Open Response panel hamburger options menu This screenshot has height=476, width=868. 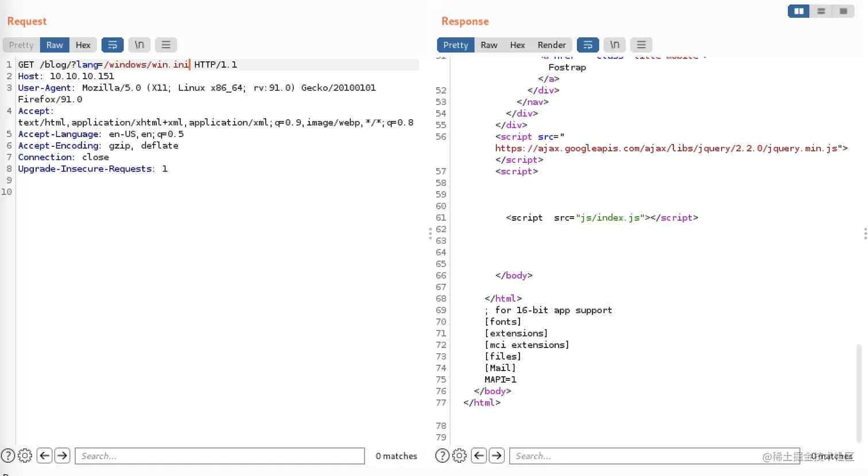coord(641,45)
